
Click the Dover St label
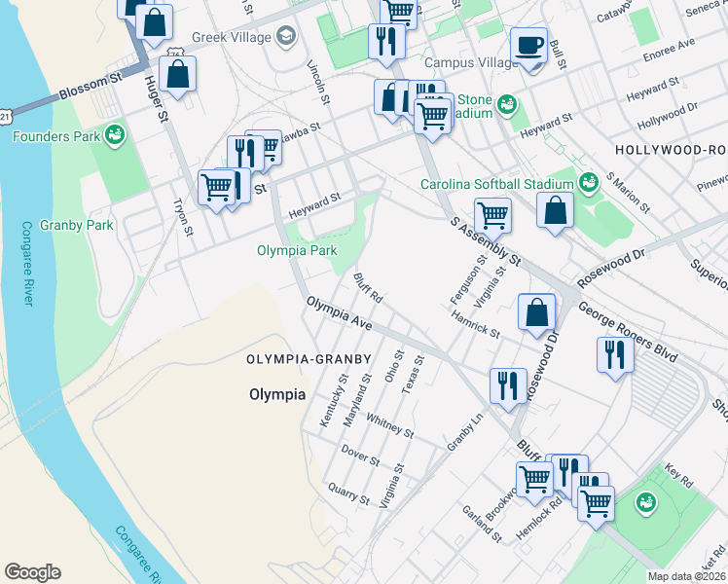coord(360,456)
